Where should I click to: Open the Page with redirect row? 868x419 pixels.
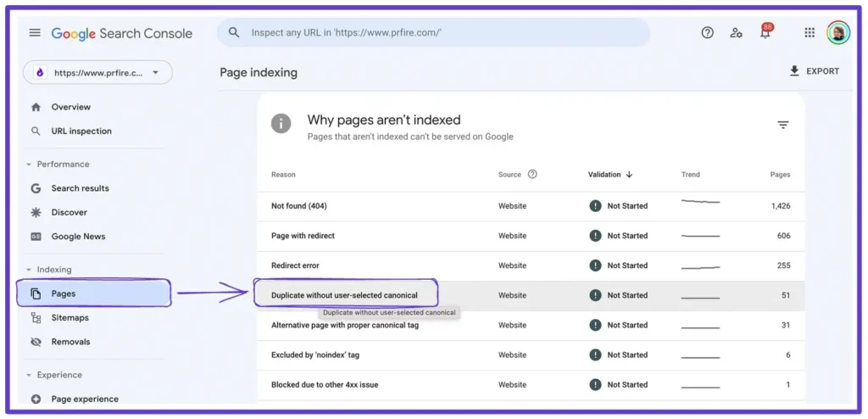click(x=531, y=236)
